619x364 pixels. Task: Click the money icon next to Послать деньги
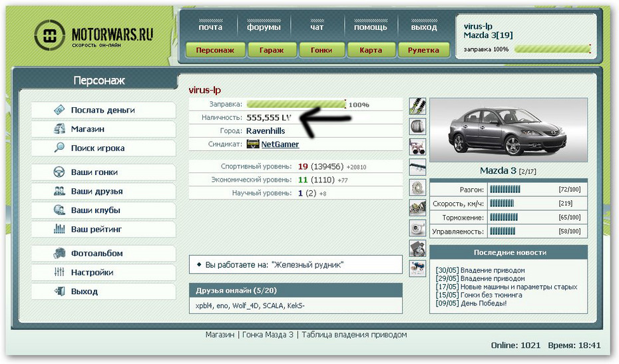59,110
